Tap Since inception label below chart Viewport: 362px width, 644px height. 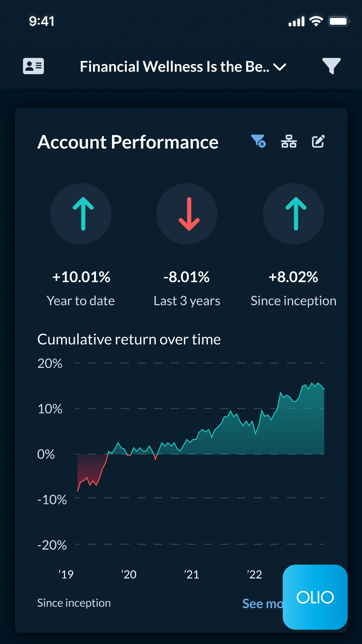pos(74,603)
